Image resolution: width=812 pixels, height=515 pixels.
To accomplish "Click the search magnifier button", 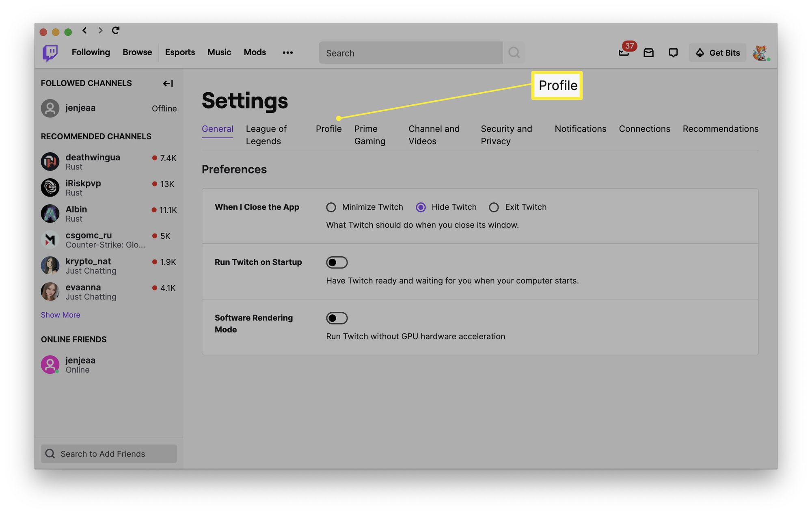I will click(x=514, y=52).
